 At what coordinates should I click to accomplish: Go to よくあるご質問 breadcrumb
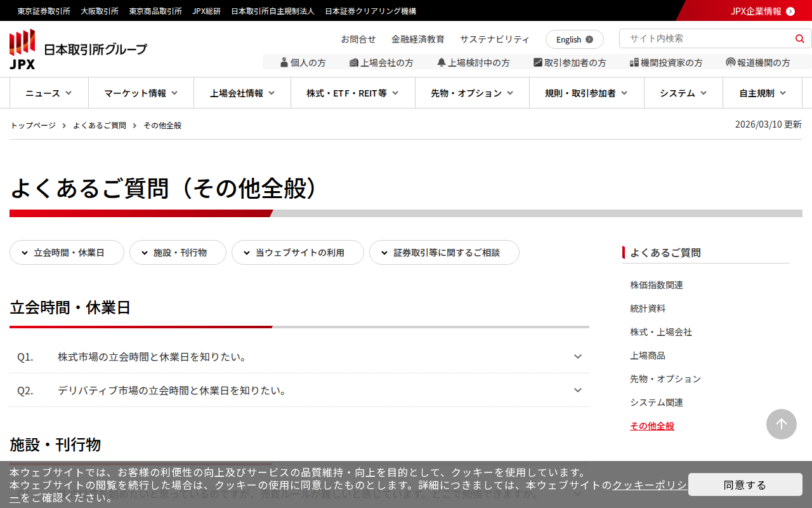coord(100,126)
